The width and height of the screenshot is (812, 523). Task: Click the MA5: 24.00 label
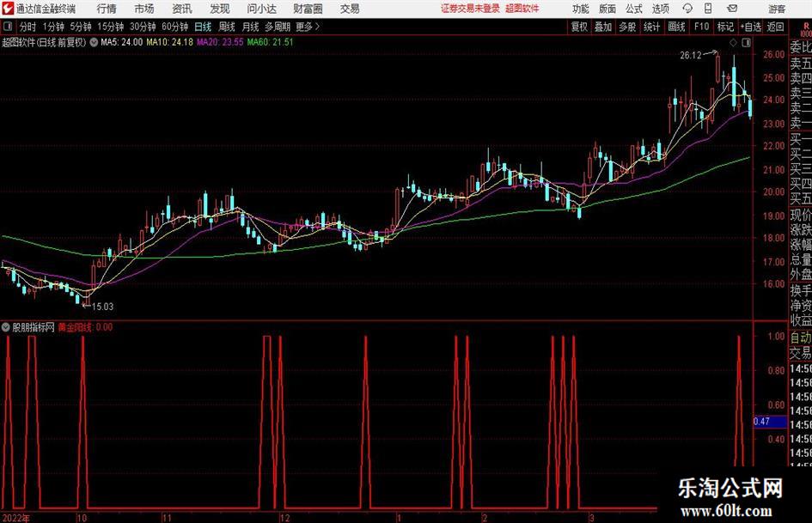[121, 42]
